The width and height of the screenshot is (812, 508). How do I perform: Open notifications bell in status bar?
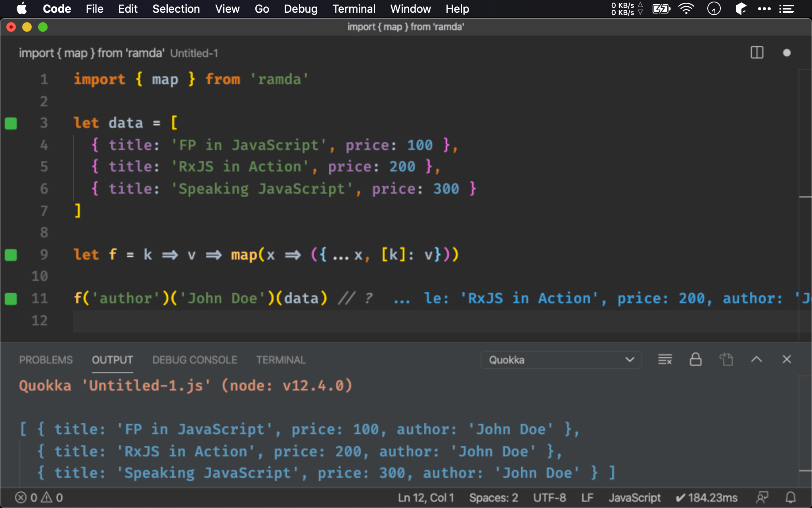click(791, 498)
